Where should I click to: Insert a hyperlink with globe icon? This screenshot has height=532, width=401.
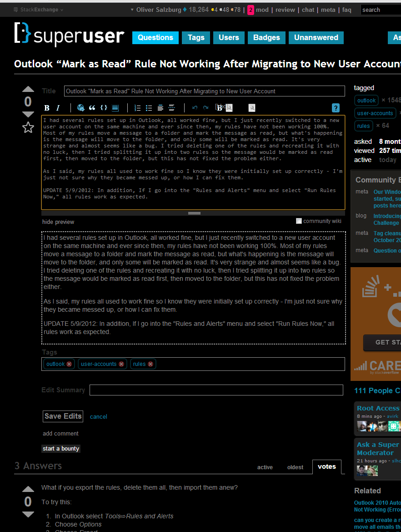[x=80, y=108]
